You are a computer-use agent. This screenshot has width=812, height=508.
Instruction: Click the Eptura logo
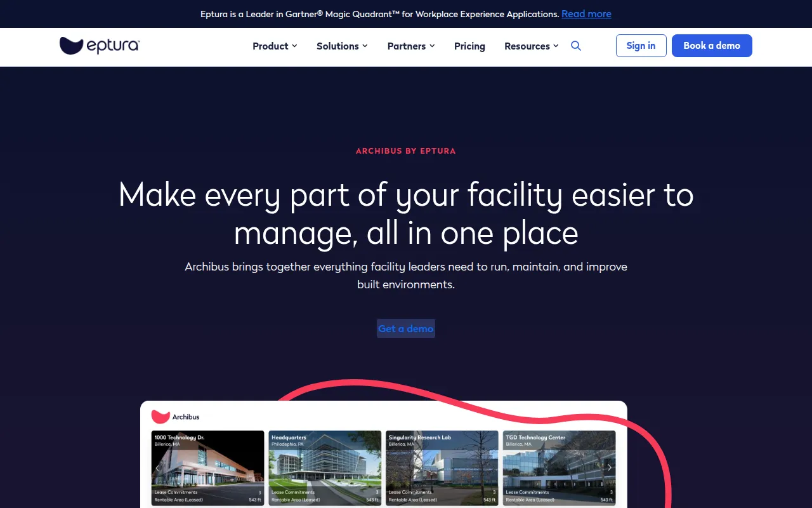click(100, 46)
